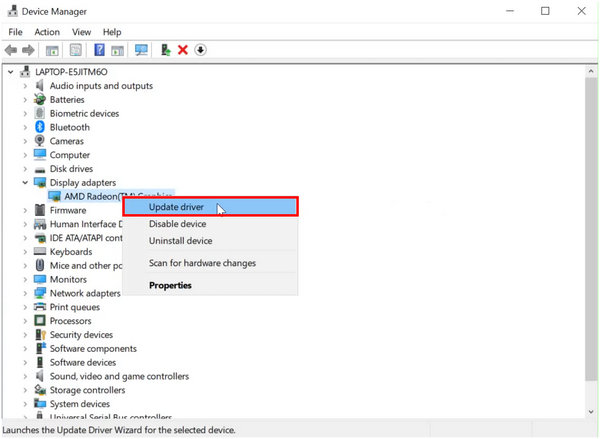Expand the Sound, video and game controllers node
600x439 pixels.
click(25, 377)
